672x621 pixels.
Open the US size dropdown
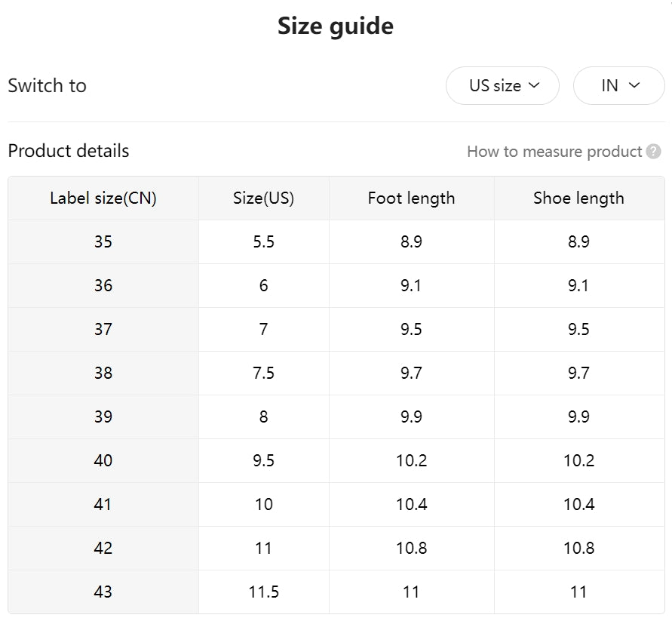502,85
